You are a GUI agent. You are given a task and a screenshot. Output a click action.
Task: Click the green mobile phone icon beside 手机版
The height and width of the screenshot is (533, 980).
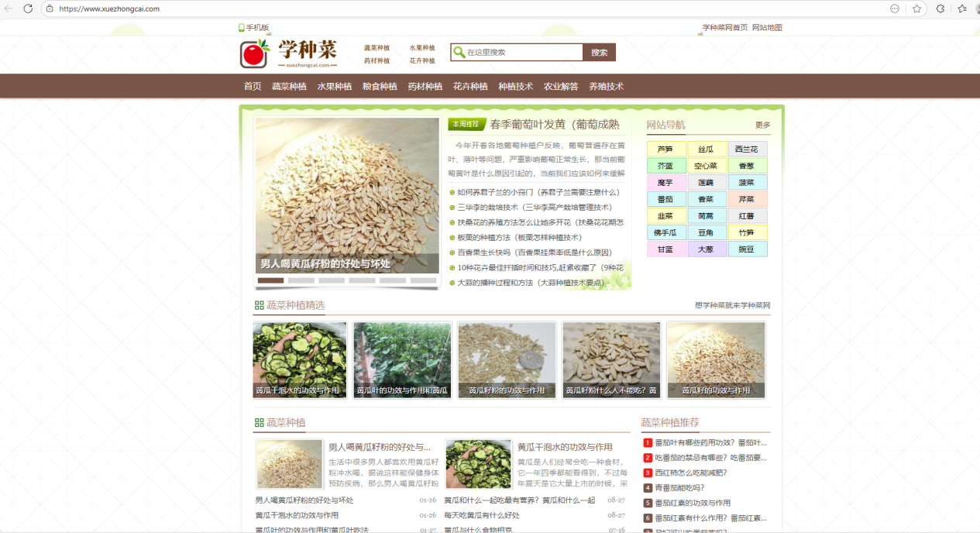(x=242, y=27)
